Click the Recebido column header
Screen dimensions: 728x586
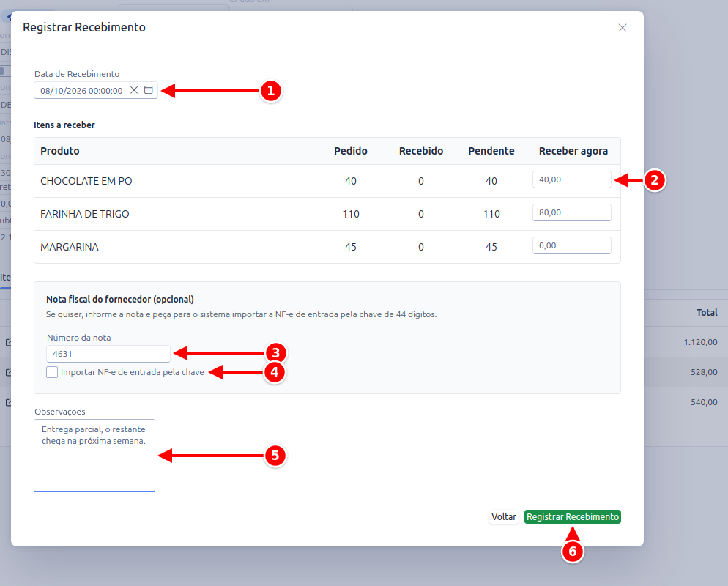(x=421, y=151)
